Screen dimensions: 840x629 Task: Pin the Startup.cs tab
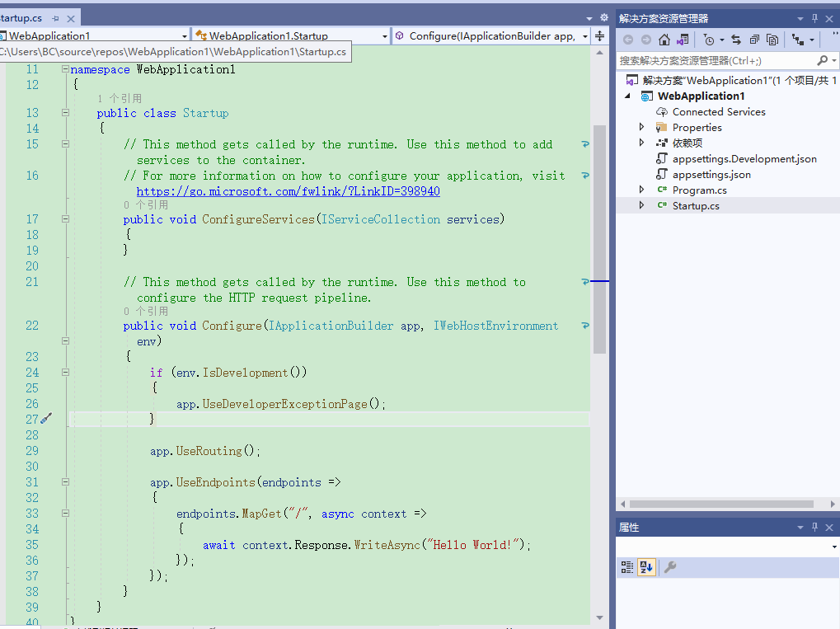pyautogui.click(x=55, y=19)
